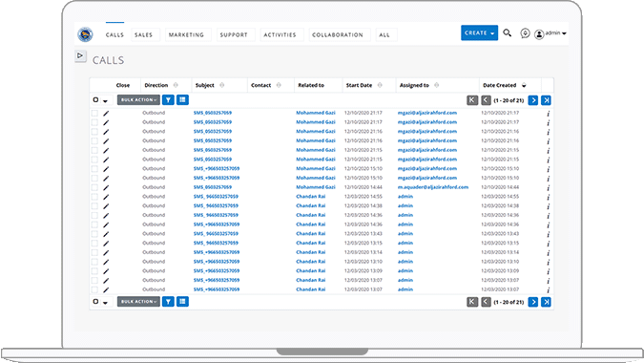Open the Sales menu
This screenshot has width=644, height=363.
(146, 35)
